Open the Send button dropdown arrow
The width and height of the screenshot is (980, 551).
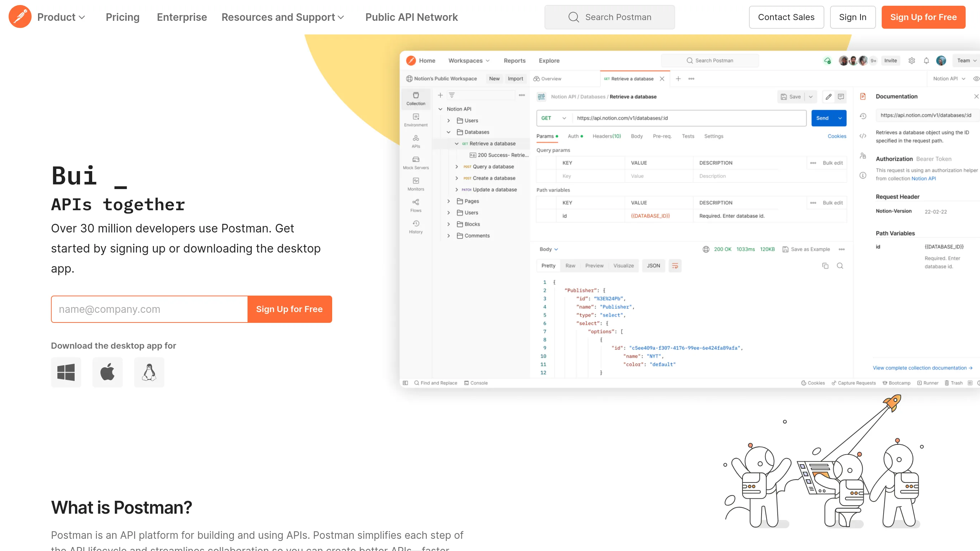coord(840,118)
